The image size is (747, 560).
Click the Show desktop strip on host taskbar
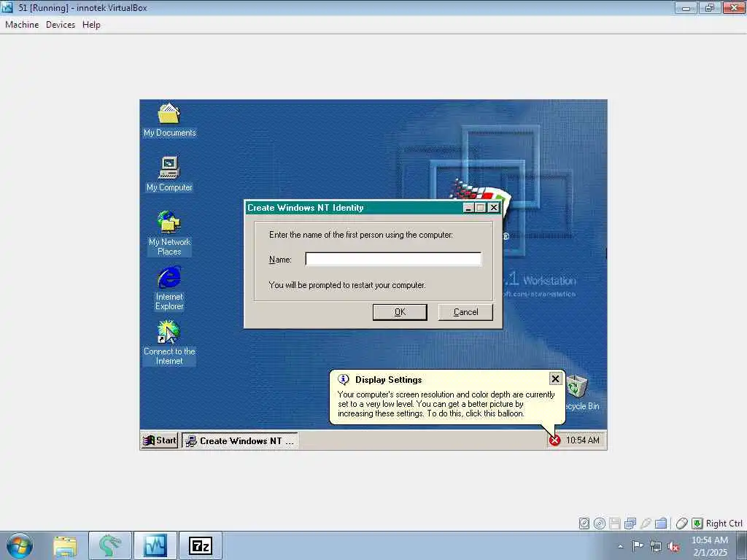[x=741, y=545]
